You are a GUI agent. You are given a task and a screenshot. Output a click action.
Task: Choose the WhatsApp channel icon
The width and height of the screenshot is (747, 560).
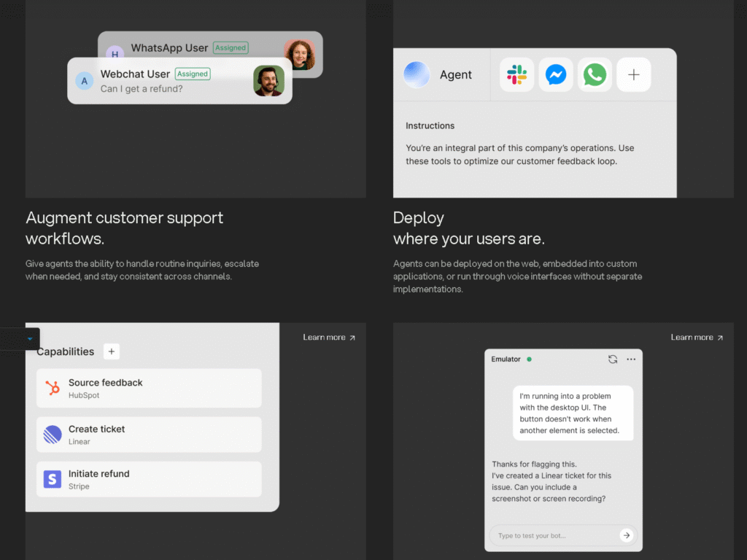click(x=595, y=74)
